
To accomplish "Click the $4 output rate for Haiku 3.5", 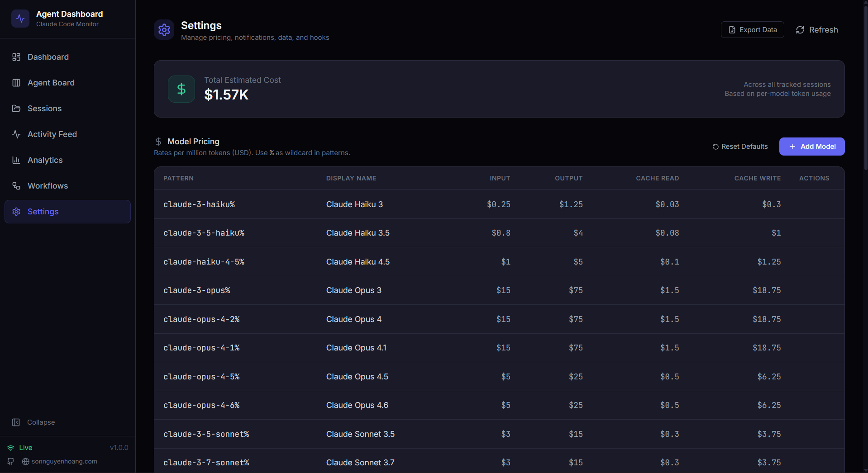I will (578, 233).
